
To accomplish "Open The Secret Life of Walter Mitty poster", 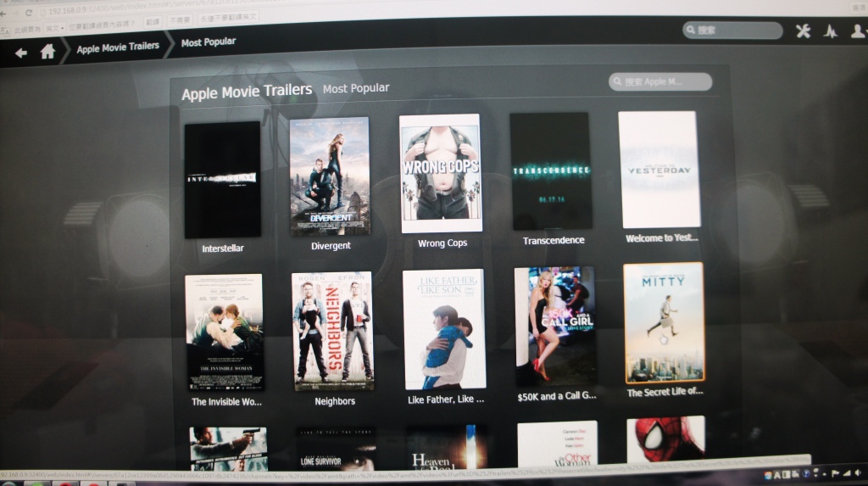I will pos(665,322).
